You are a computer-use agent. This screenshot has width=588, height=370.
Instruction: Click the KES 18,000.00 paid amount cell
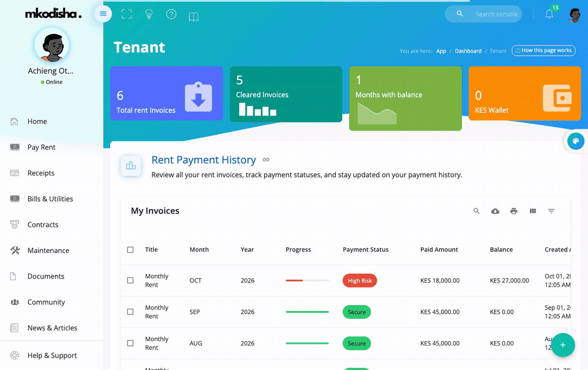tap(440, 280)
